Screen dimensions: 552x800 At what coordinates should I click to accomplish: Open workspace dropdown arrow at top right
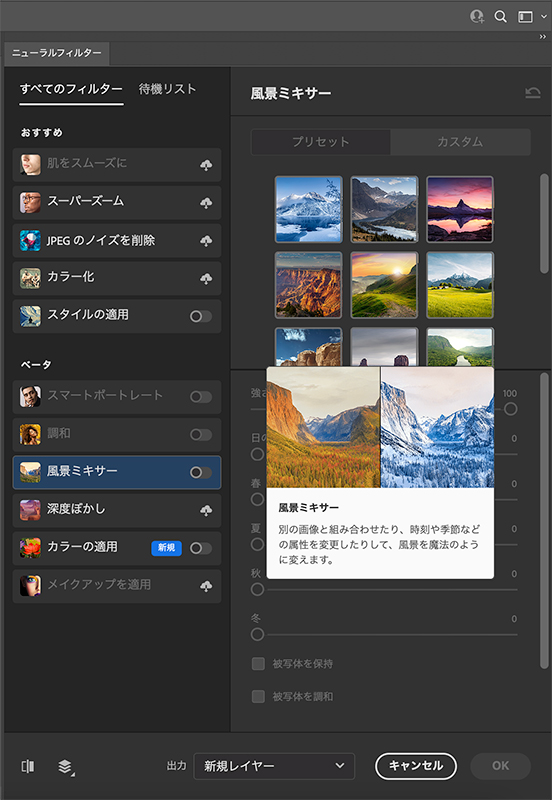(x=544, y=17)
